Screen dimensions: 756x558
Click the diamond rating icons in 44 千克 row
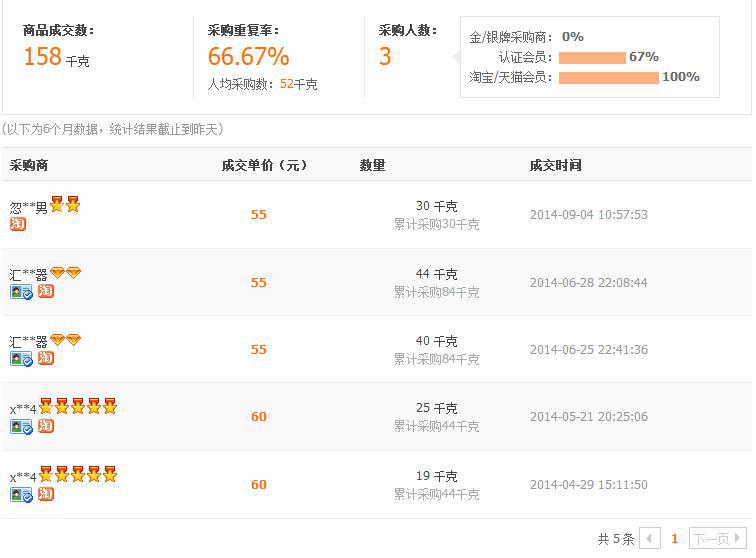pos(65,273)
